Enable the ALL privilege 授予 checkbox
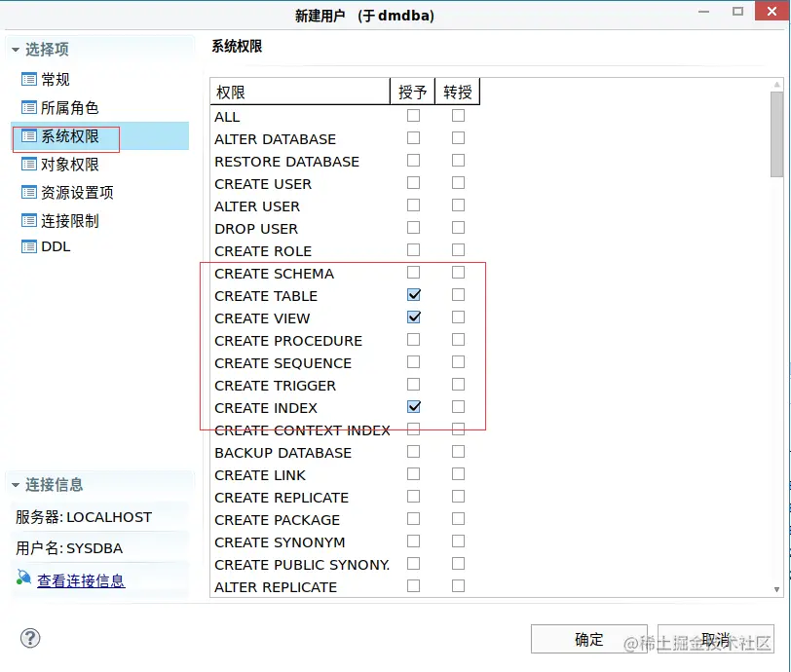 click(413, 115)
